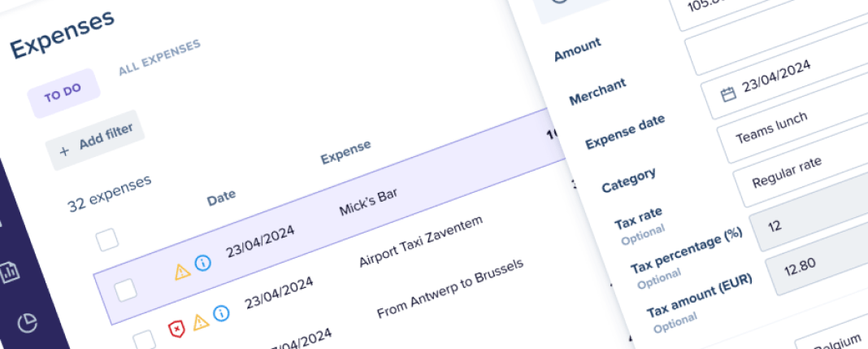The height and width of the screenshot is (349, 868).
Task: Click the red shield icon on Airport Taxi row
Action: pos(176,328)
